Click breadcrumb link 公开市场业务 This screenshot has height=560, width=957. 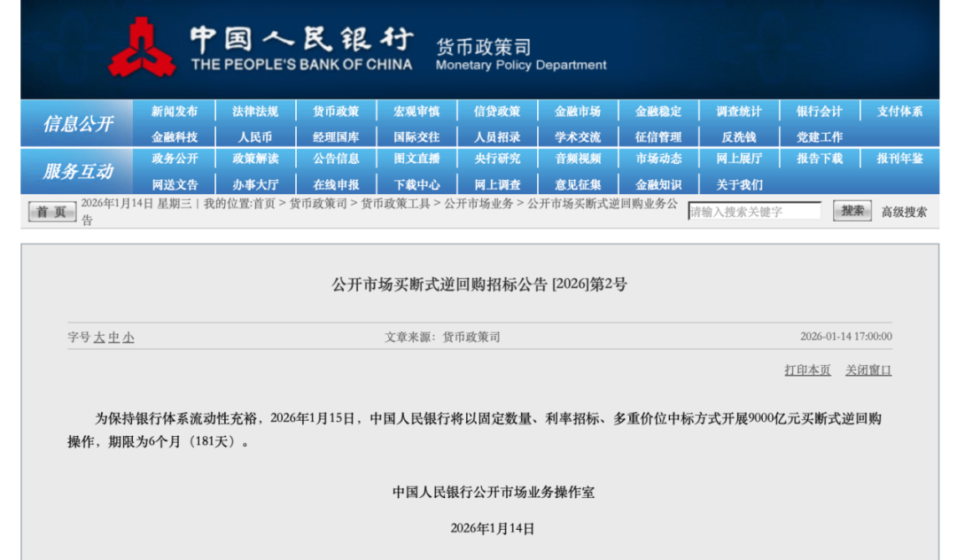coord(478,204)
